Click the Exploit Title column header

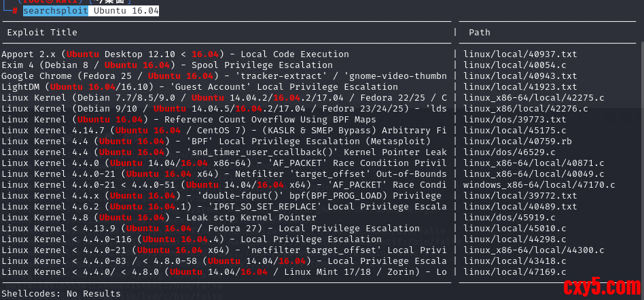(42, 33)
